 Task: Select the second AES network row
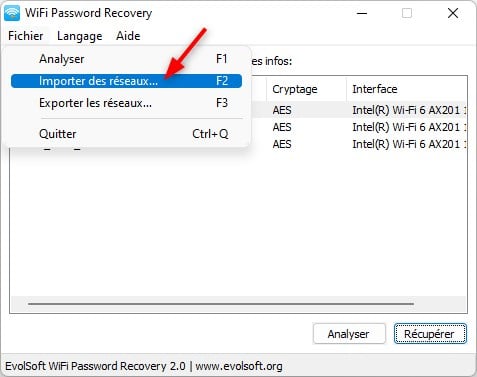[x=359, y=127]
